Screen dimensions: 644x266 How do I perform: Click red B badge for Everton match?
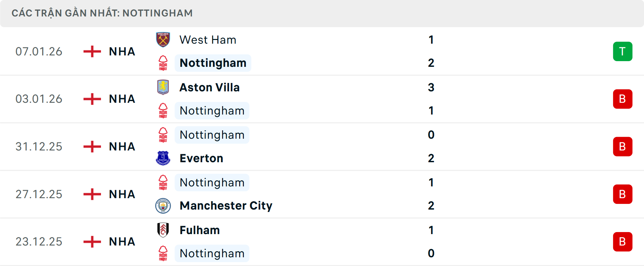pyautogui.click(x=623, y=147)
